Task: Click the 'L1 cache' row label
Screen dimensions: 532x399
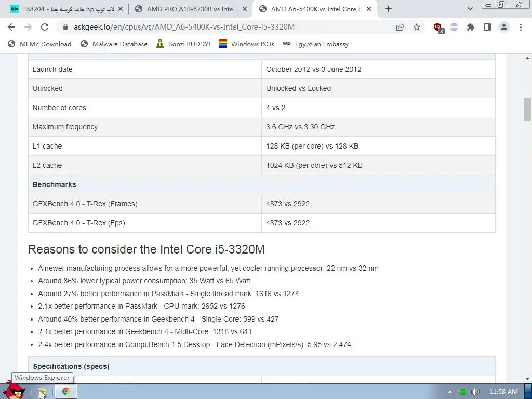Action: [x=47, y=146]
